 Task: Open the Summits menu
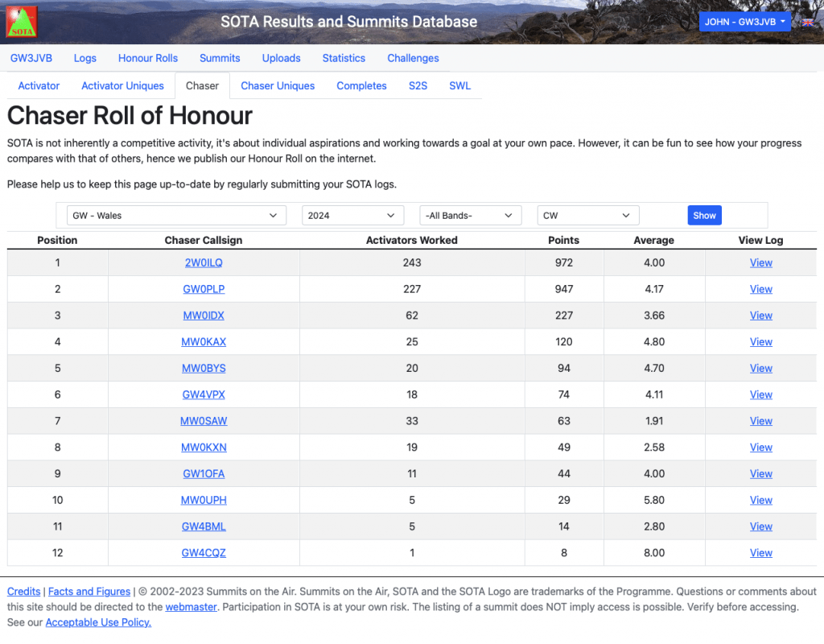point(220,58)
